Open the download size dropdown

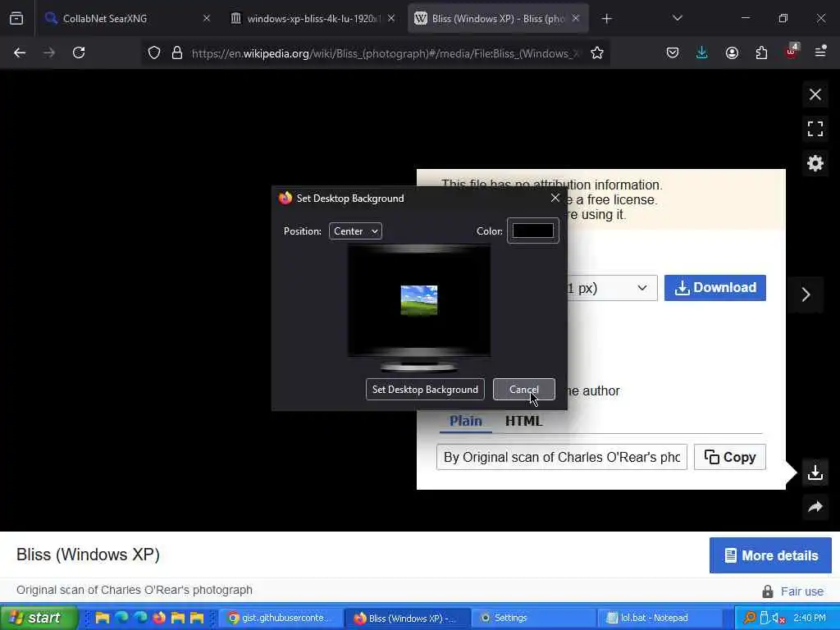point(612,288)
